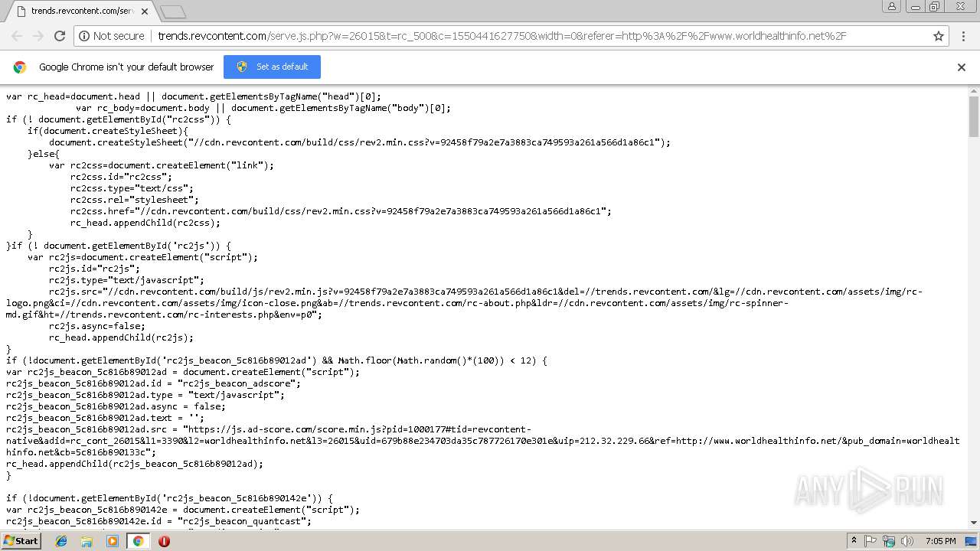980x551 pixels.
Task: Click the text 'var rc_head=document.head'
Action: pos(73,96)
